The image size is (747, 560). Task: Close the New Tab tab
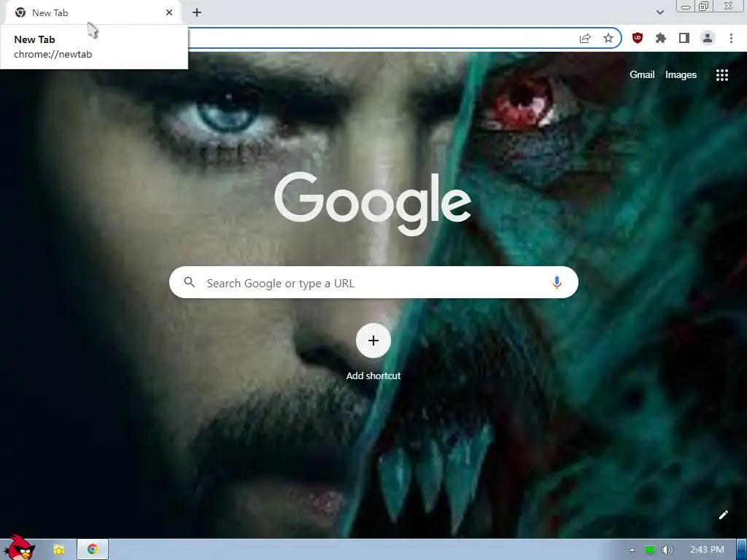click(x=169, y=12)
